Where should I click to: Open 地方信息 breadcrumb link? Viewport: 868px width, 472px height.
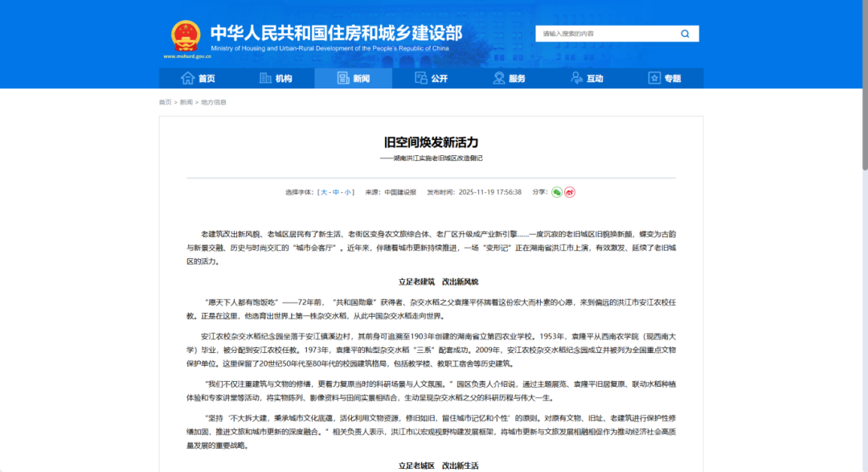[x=214, y=102]
